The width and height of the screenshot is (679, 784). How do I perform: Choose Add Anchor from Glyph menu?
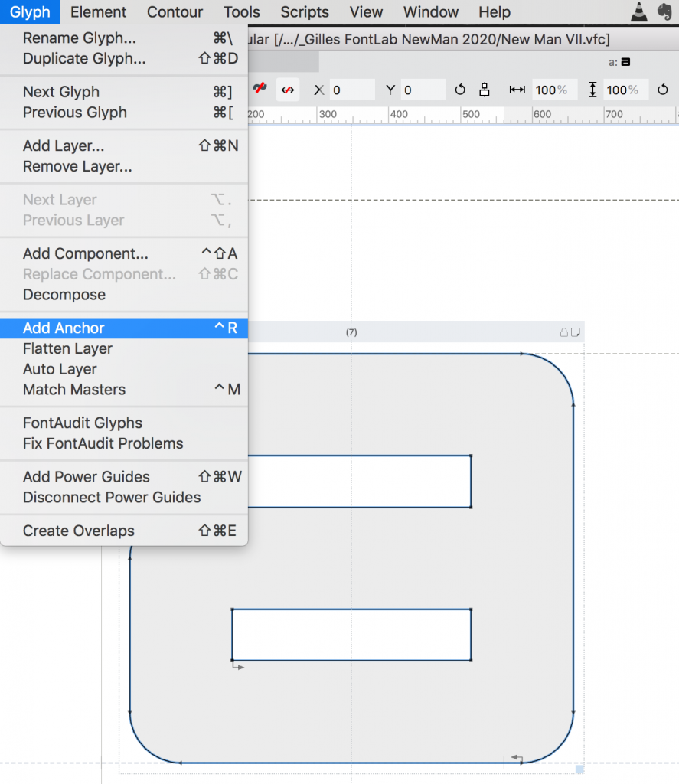[64, 328]
